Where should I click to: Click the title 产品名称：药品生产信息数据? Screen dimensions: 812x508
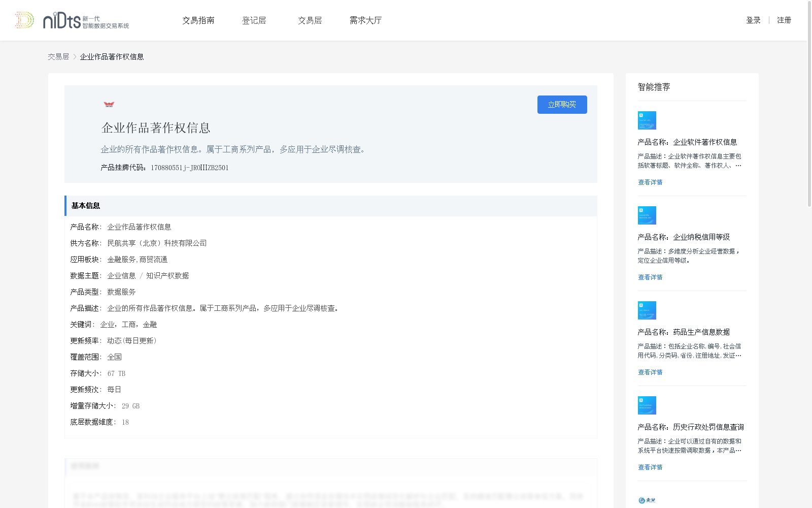684,332
